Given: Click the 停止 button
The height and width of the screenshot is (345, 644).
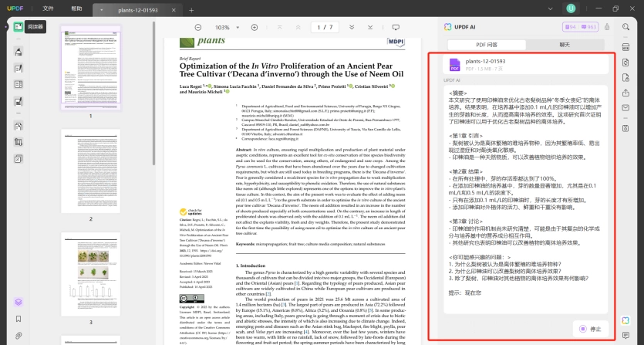Looking at the screenshot, I should (590, 329).
